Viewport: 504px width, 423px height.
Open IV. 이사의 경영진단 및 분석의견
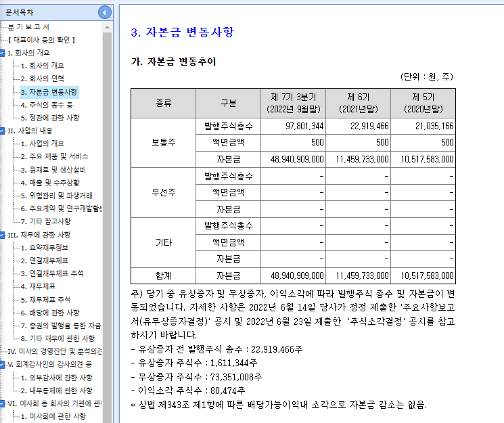click(55, 351)
